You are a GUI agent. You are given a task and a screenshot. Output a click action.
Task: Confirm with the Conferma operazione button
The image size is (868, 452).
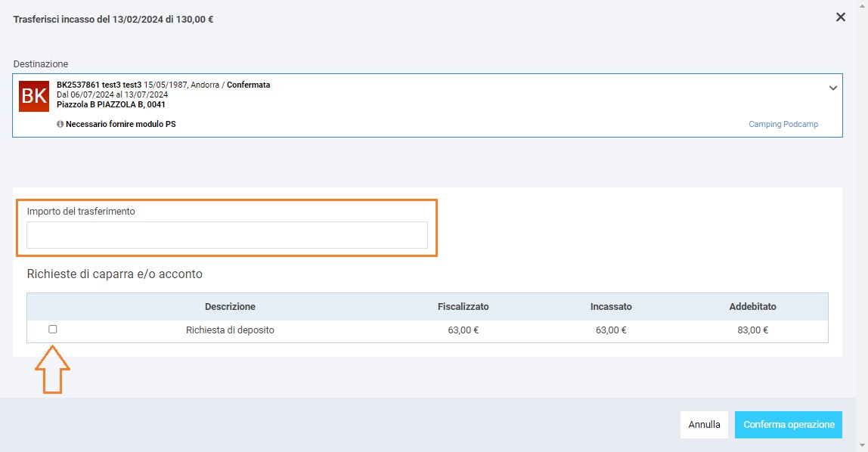pos(788,425)
